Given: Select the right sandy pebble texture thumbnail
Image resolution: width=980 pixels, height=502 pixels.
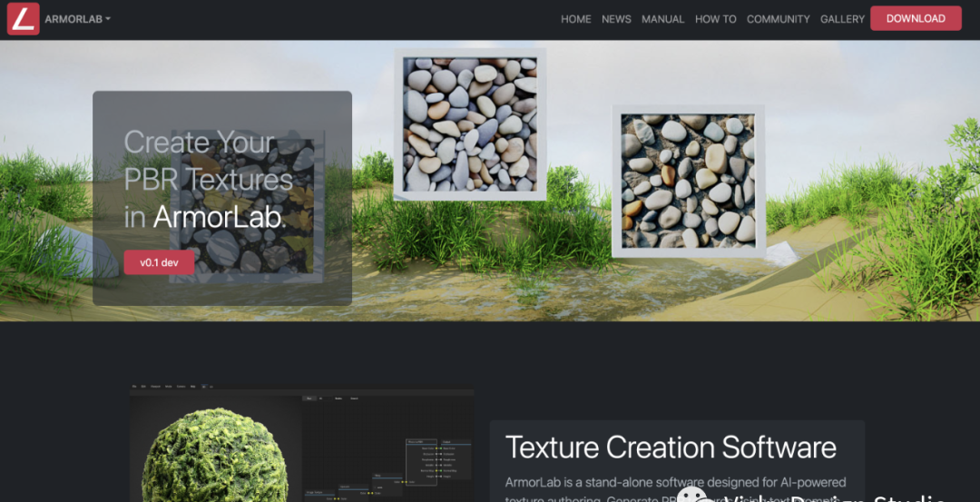Looking at the screenshot, I should [688, 181].
